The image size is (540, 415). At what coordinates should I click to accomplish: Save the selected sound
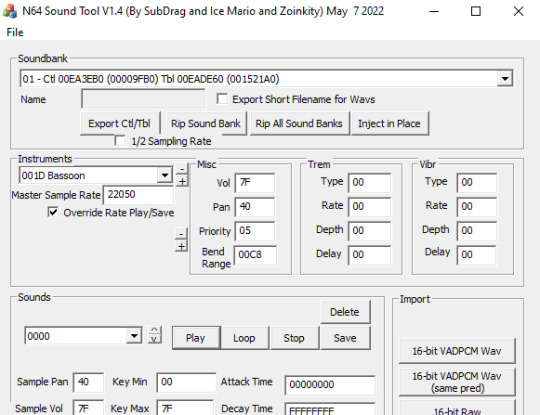tap(345, 338)
